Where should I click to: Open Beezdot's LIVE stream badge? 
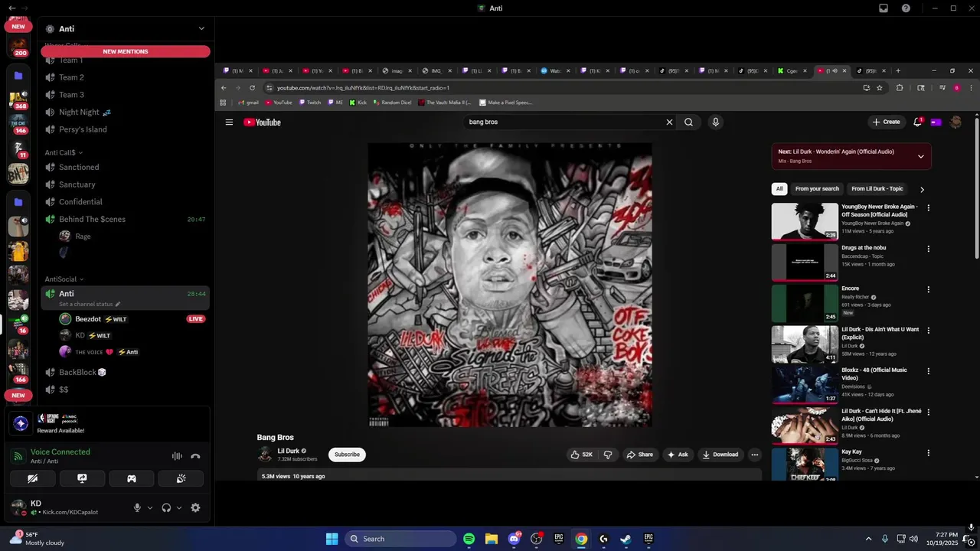click(x=196, y=319)
